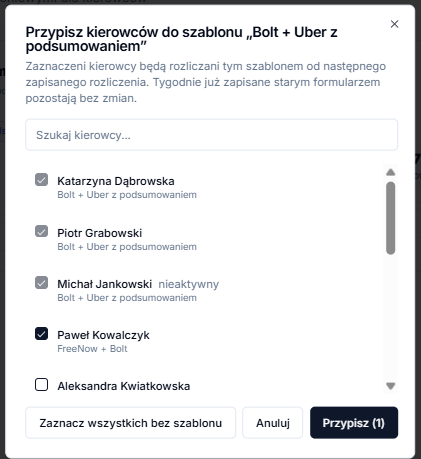Select the Aleksandra Kwiatkowska name label
The width and height of the screenshot is (421, 459).
tap(124, 386)
